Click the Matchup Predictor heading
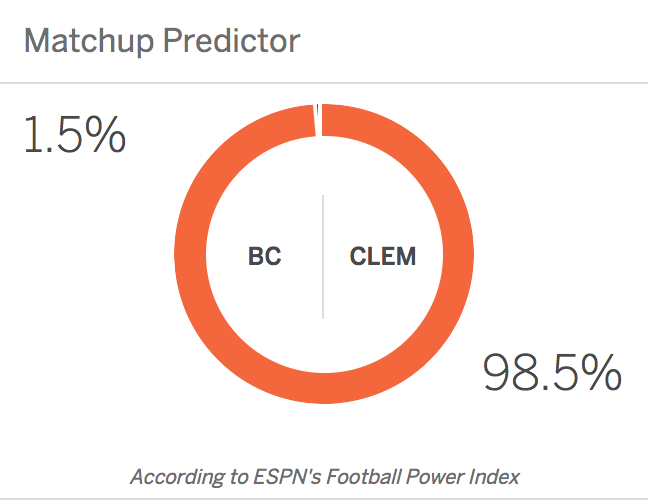 [x=162, y=41]
